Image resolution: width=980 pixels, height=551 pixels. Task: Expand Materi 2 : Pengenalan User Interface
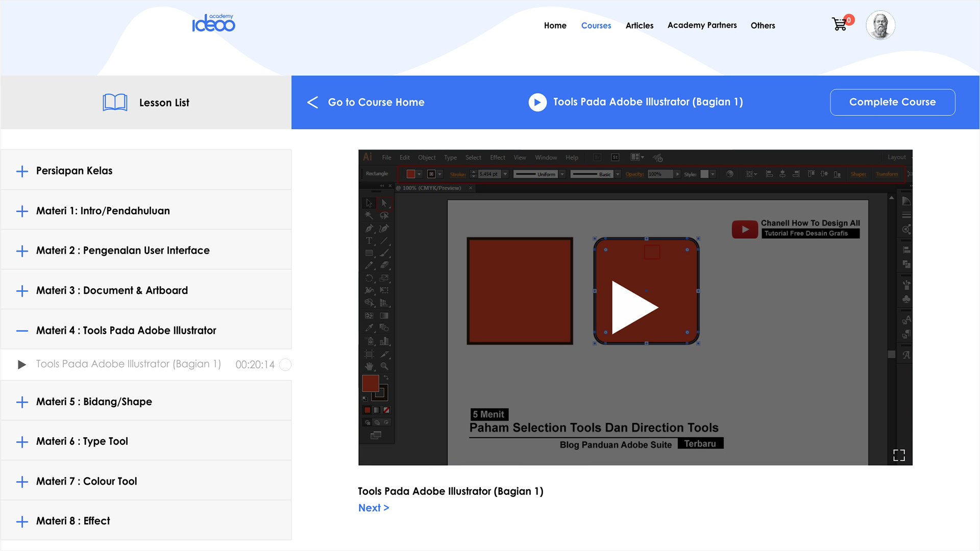(x=146, y=251)
